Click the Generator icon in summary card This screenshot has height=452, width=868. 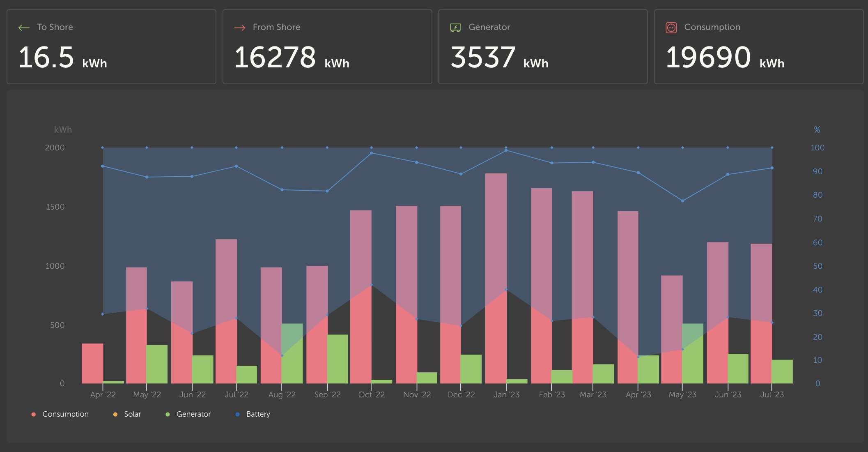click(455, 28)
